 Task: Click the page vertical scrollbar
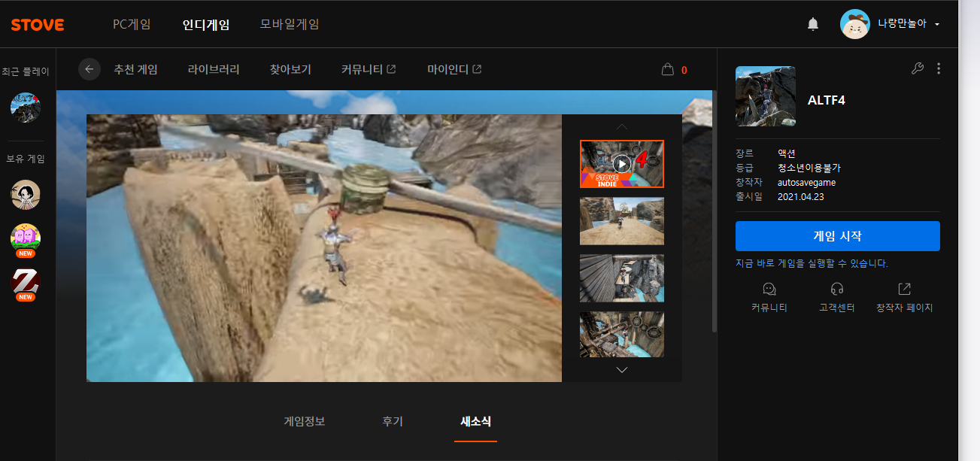714,211
